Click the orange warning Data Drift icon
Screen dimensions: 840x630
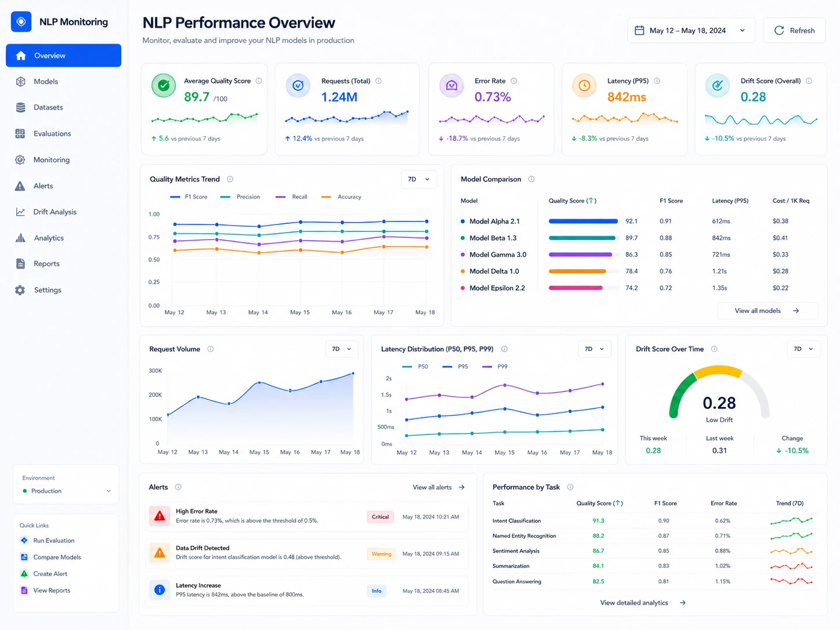[x=160, y=552]
